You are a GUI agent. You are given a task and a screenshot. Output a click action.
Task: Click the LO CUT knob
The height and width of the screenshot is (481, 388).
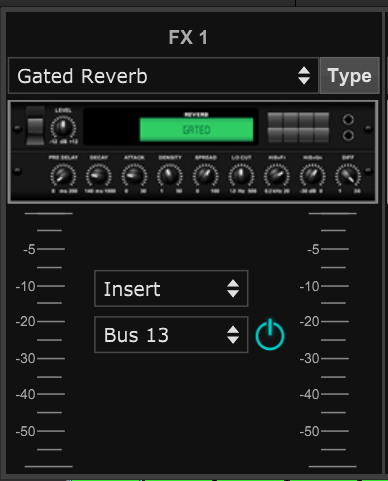coord(241,176)
